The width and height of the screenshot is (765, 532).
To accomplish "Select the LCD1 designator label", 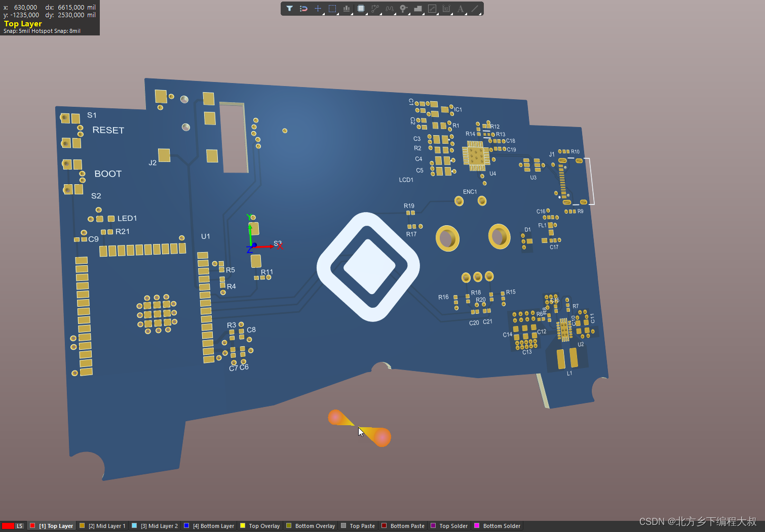I will pyautogui.click(x=406, y=180).
